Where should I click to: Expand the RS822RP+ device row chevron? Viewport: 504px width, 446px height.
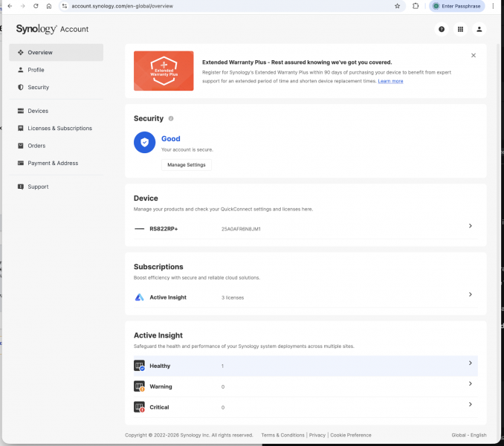471,226
